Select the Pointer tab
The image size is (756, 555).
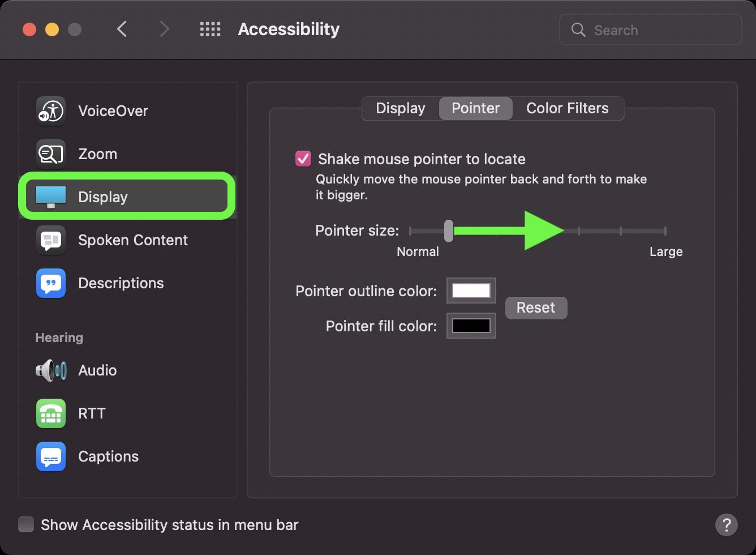(475, 108)
